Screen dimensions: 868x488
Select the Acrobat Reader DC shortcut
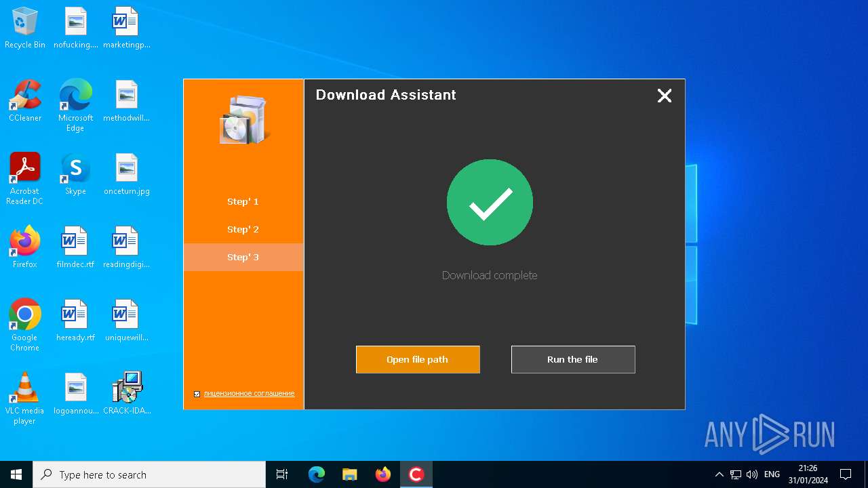(25, 179)
